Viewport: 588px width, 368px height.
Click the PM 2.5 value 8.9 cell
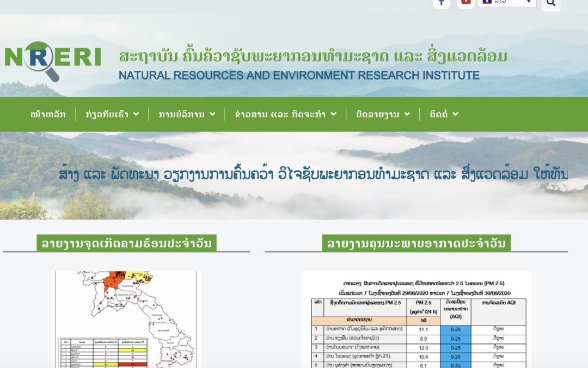424,339
